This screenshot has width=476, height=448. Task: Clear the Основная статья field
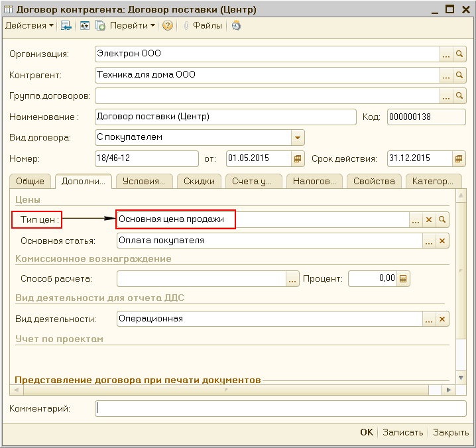[x=442, y=241]
